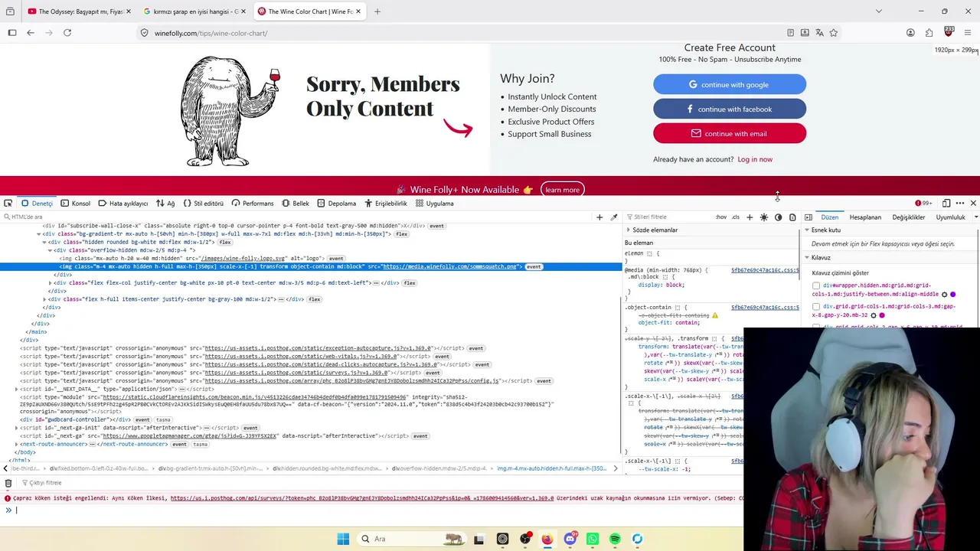Screen dimensions: 980x551
Task: Toggle light color scheme simulation sun icon
Action: pos(764,217)
